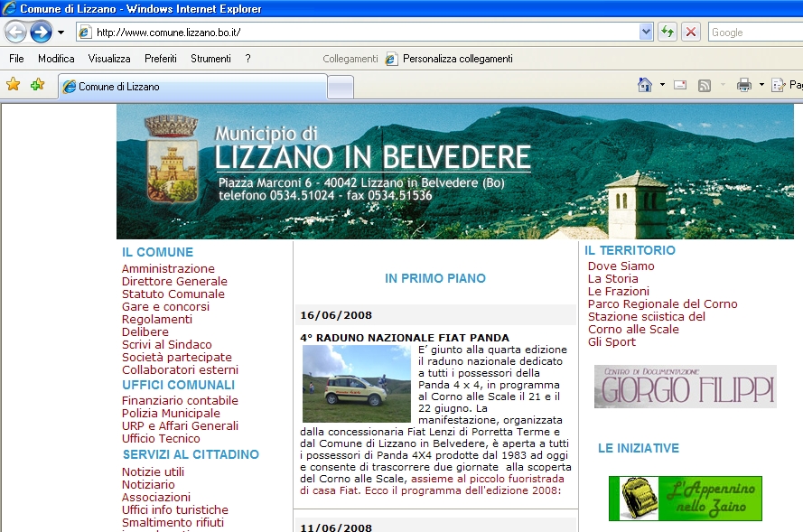Image resolution: width=803 pixels, height=532 pixels.
Task: Open the Preferiti menu
Action: (161, 59)
